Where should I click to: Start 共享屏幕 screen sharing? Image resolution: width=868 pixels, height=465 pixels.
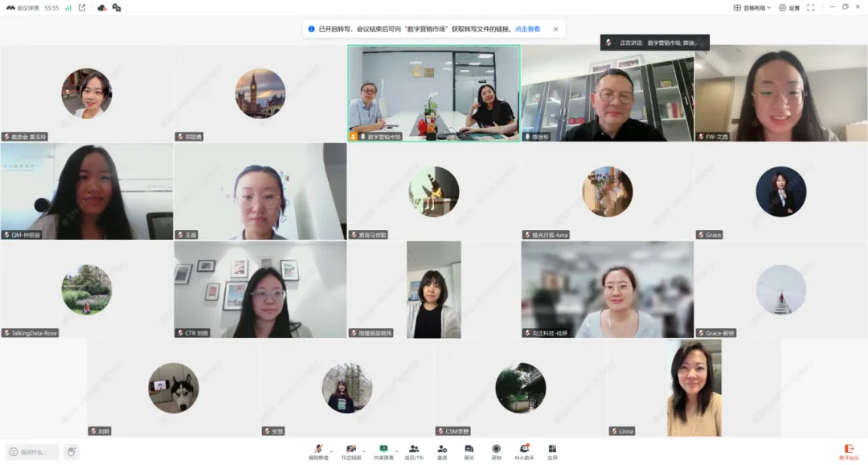tap(383, 451)
